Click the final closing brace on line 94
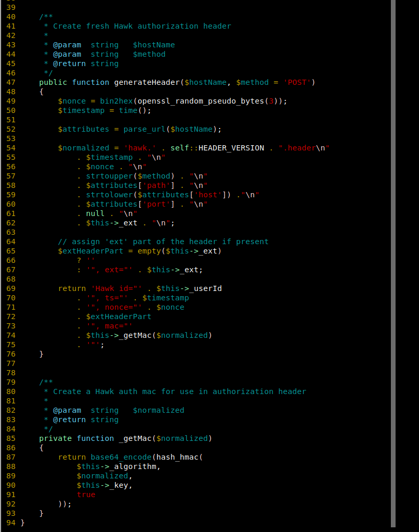The width and height of the screenshot is (419, 532). (x=22, y=523)
